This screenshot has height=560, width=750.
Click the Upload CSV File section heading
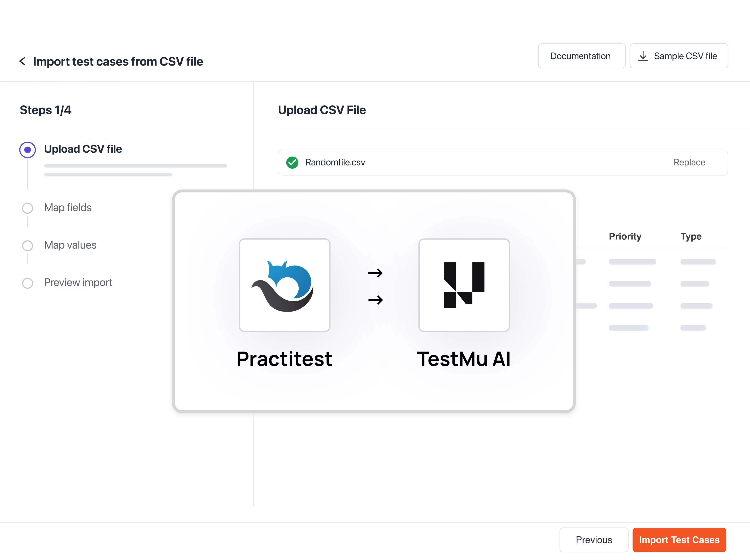pos(322,110)
